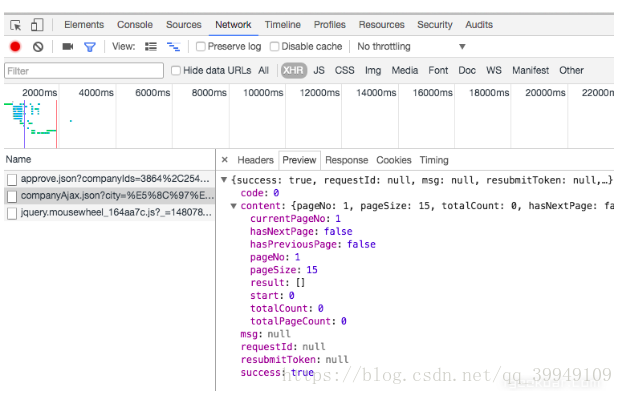This screenshot has width=623, height=395.
Task: Select the totalCount: 0 property line
Action: (286, 308)
